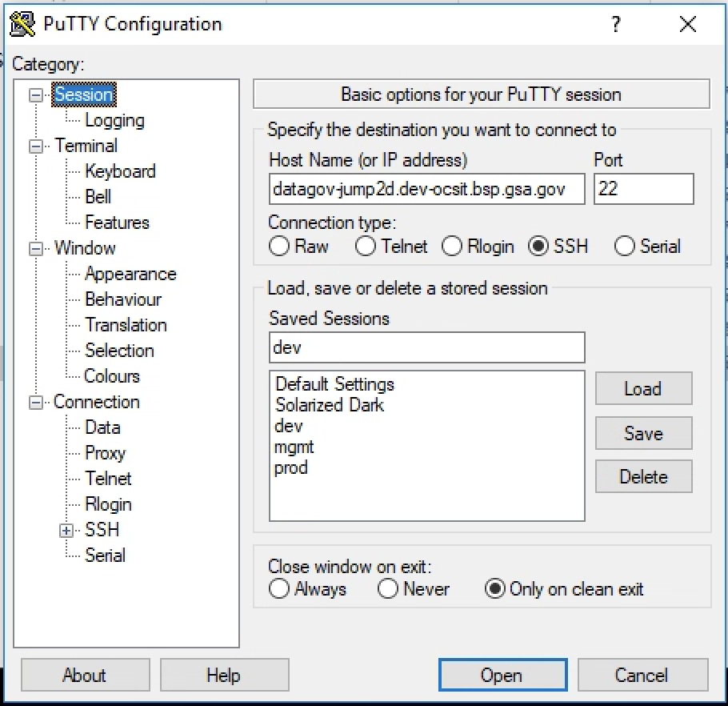This screenshot has height=706, width=728.
Task: Open the SSH category in tree
Action: [x=102, y=530]
